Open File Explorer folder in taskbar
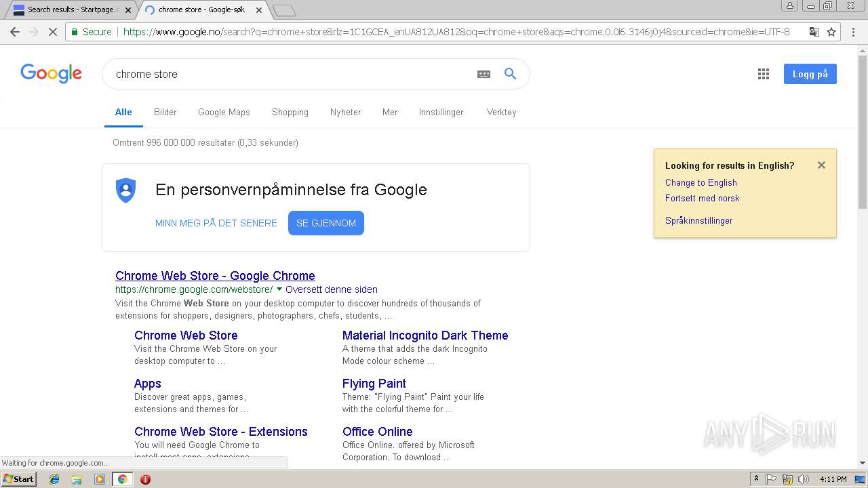The height and width of the screenshot is (488, 868). click(x=77, y=479)
